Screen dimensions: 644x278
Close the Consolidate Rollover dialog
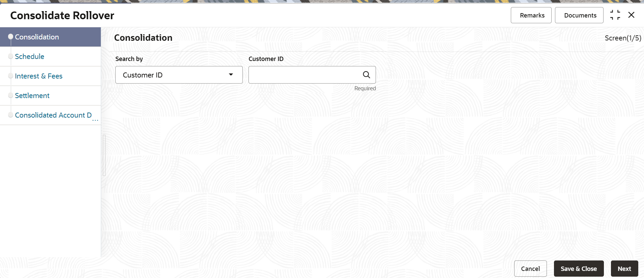(632, 15)
